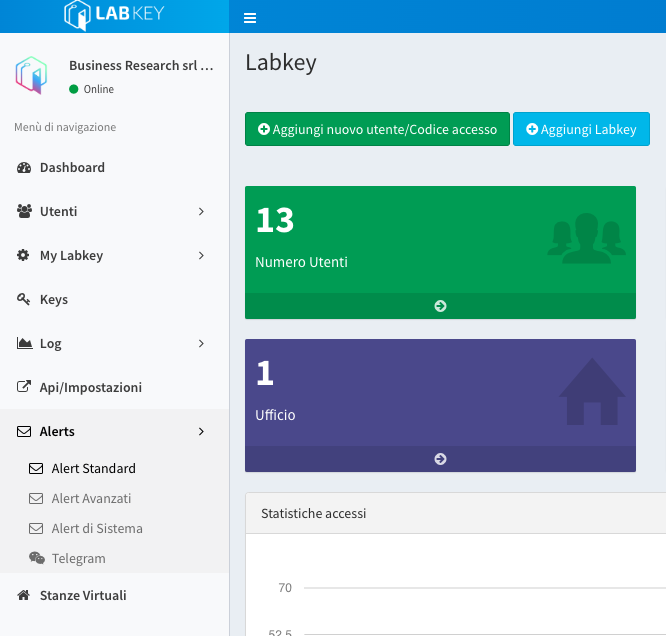Open Api/Impostazioni menu item
666x636 pixels.
(115, 387)
